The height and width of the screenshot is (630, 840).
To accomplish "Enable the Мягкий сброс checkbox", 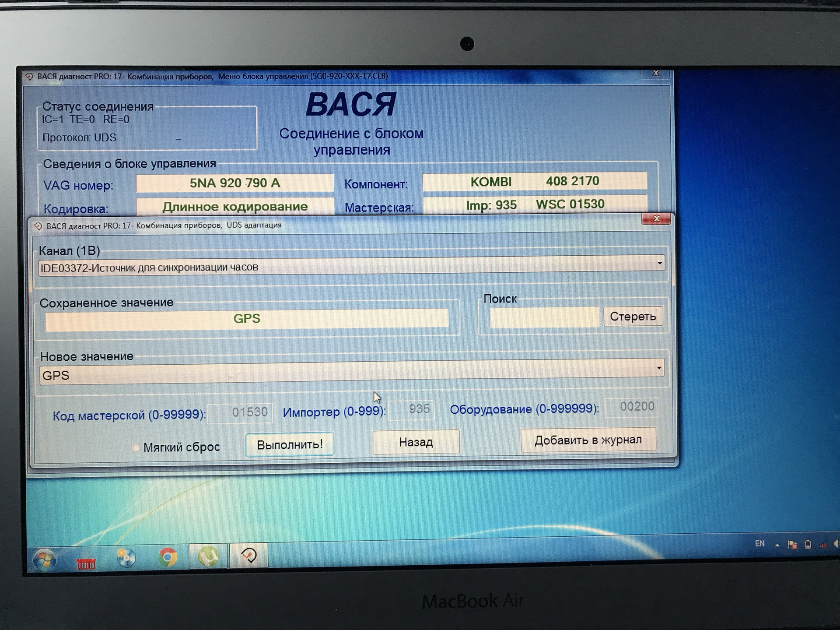I will pyautogui.click(x=136, y=447).
